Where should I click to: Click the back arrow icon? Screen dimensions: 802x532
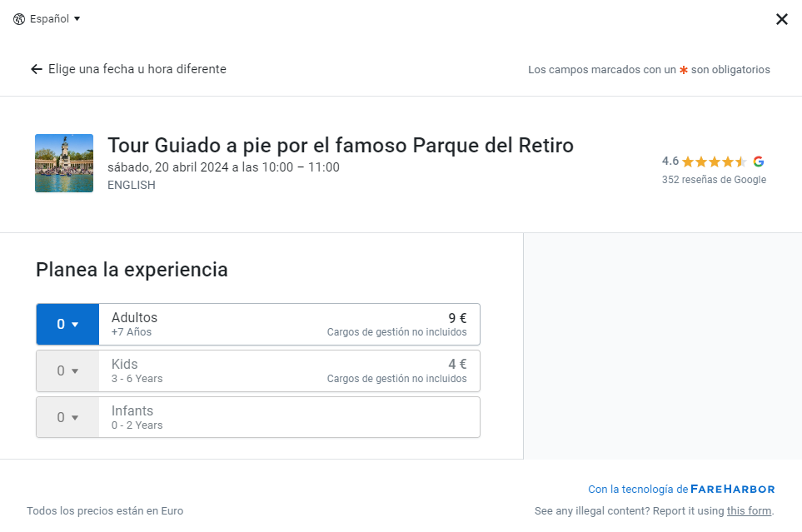coord(37,69)
